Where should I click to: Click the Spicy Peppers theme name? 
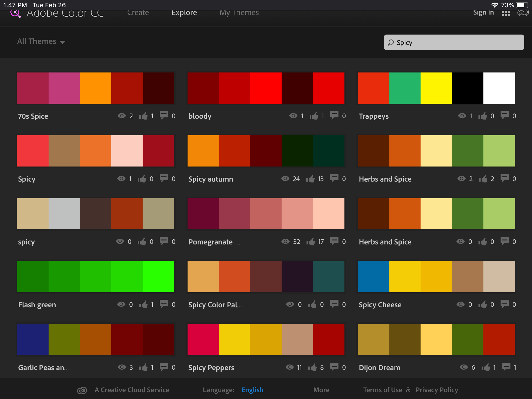(211, 368)
